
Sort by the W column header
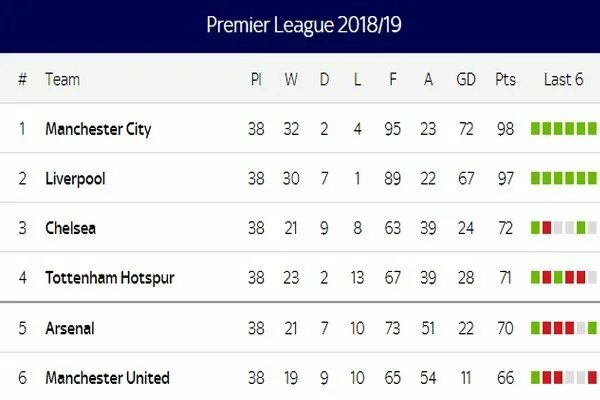coord(291,79)
